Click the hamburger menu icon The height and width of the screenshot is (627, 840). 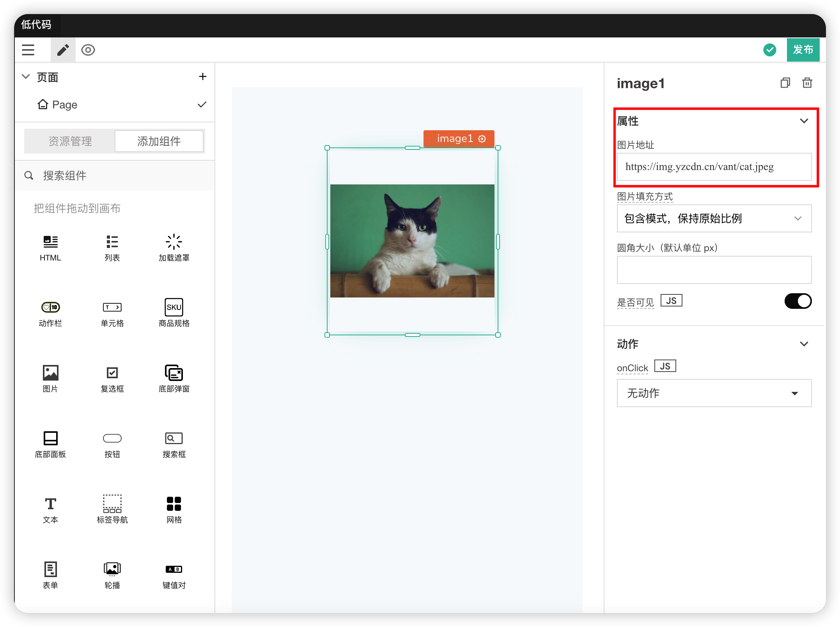[28, 50]
